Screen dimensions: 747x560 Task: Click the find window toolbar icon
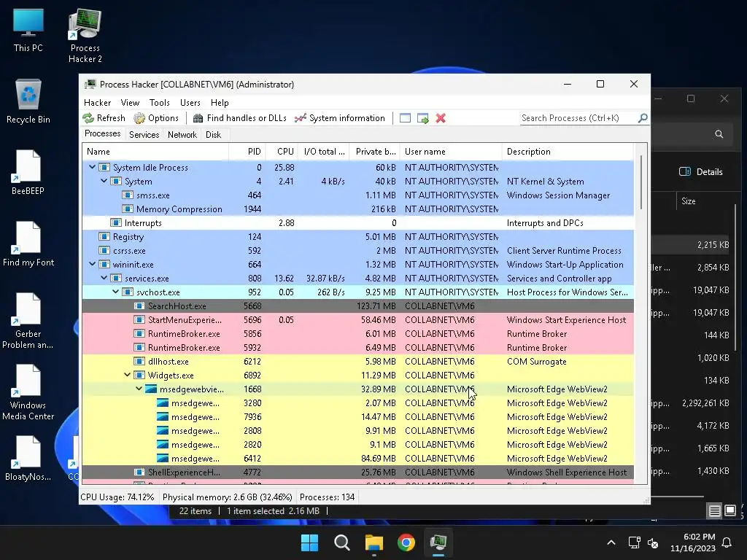pos(405,118)
